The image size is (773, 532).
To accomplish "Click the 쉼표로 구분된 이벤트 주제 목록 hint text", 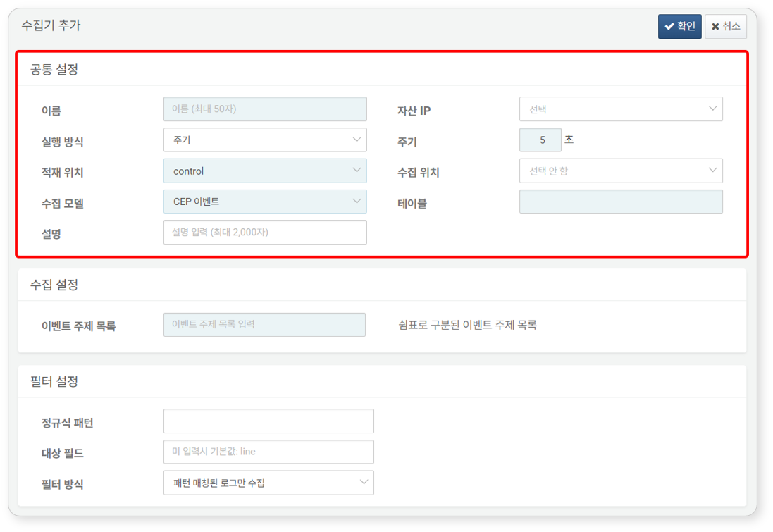I will tap(467, 325).
